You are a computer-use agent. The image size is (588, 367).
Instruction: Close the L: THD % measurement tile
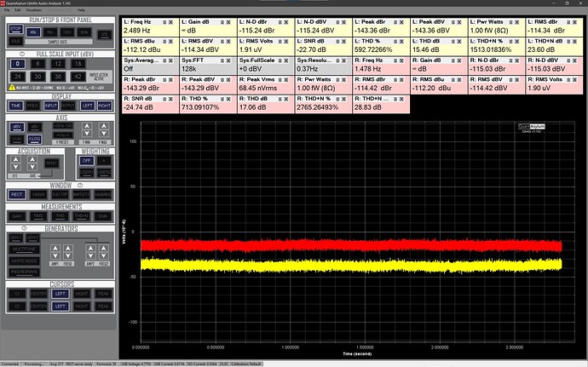point(401,41)
